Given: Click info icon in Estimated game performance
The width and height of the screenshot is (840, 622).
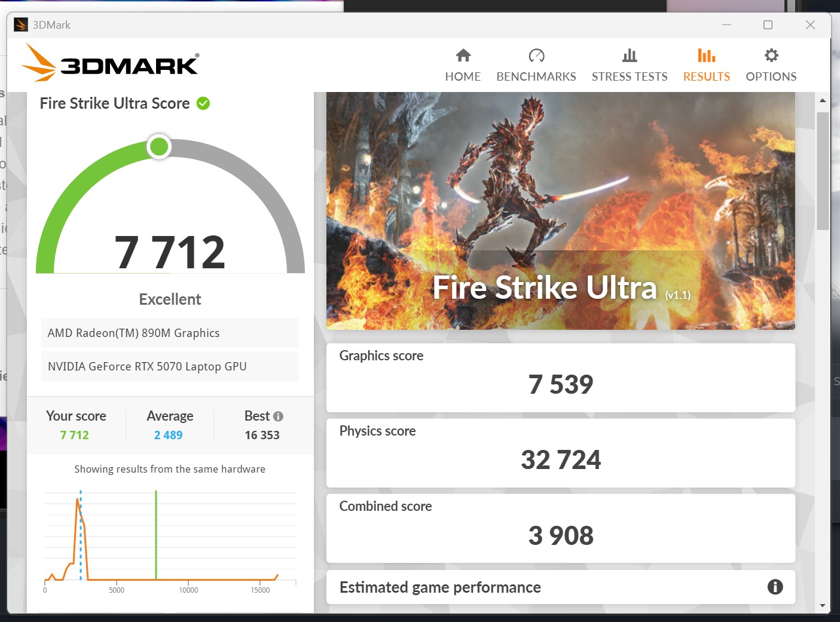Looking at the screenshot, I should 775,587.
